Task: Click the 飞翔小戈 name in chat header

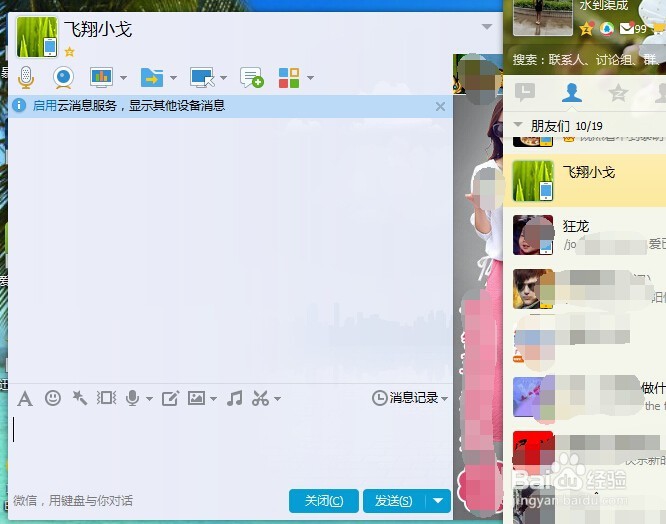Action: tap(98, 29)
